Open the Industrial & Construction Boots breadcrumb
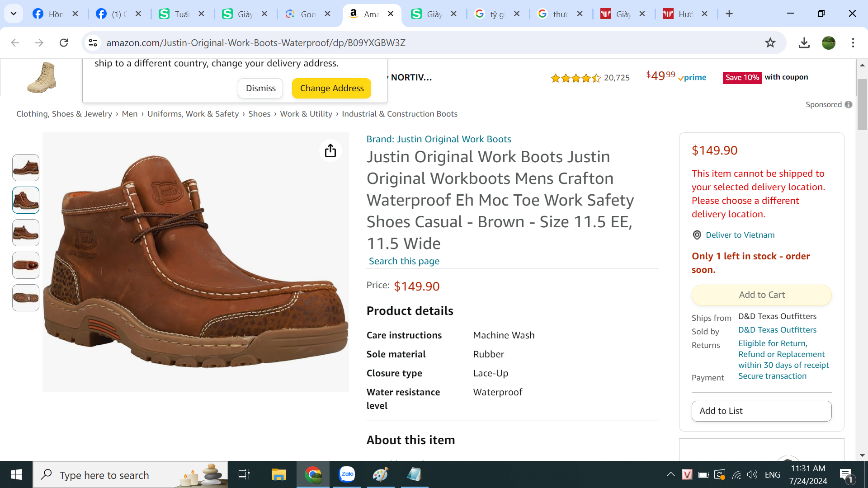The image size is (868, 488). [x=399, y=114]
